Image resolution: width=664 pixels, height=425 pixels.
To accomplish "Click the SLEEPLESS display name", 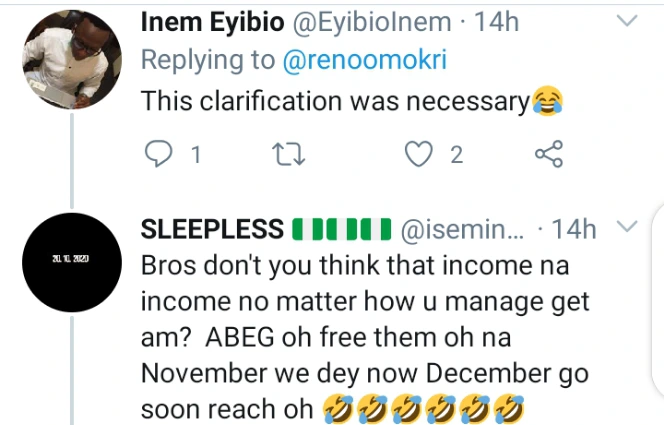I will pos(213,229).
